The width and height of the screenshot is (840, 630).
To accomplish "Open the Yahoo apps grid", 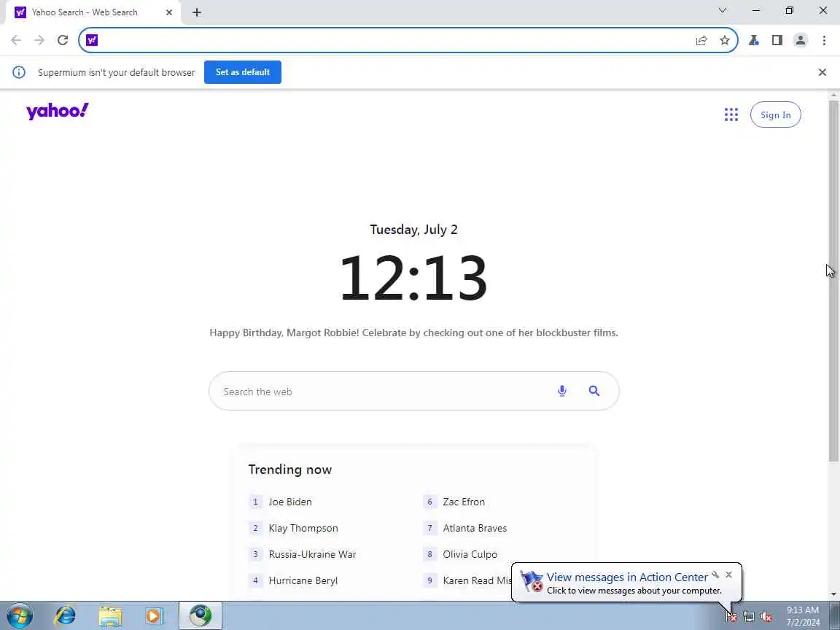I will click(731, 114).
